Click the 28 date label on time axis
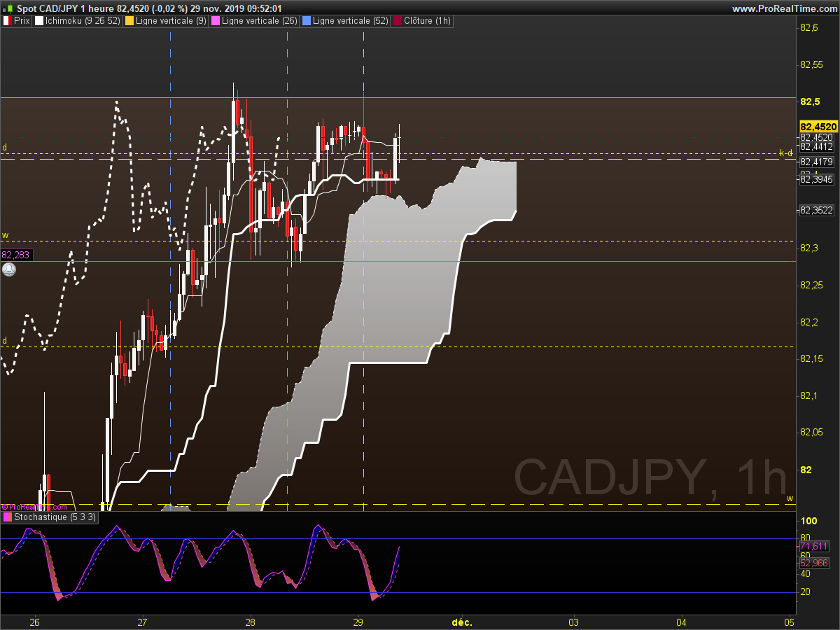 [x=251, y=622]
